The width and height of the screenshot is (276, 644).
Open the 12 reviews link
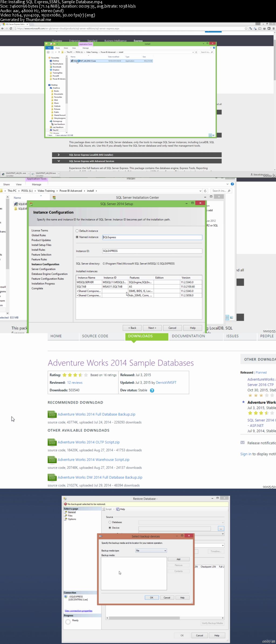coord(75,383)
